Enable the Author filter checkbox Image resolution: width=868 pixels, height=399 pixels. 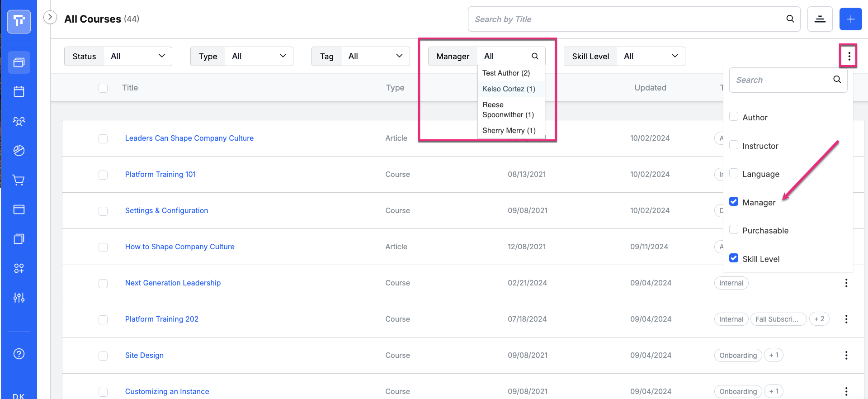734,117
